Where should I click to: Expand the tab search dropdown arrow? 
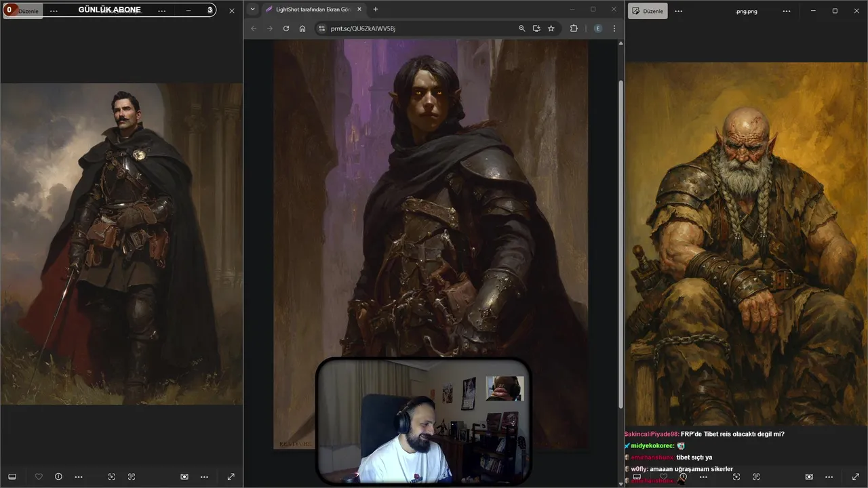(252, 9)
